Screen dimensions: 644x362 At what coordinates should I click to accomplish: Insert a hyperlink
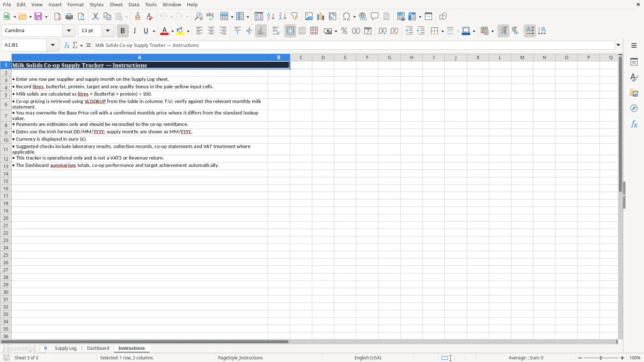[x=363, y=17]
